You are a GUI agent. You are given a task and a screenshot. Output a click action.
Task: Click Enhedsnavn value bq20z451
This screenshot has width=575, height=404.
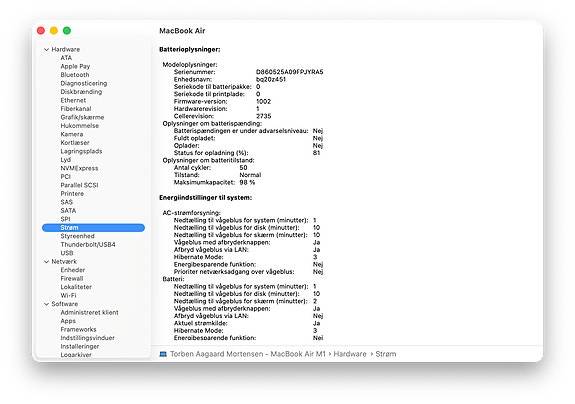[271, 79]
